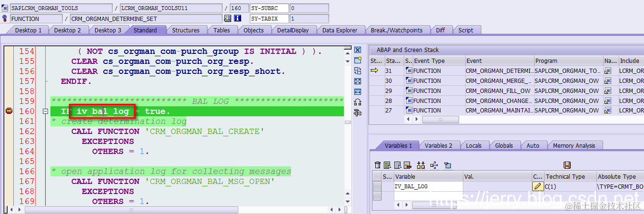Click the empty Val. cell for IV_BAL_LOG
The height and width of the screenshot is (214, 644).
[x=497, y=186]
